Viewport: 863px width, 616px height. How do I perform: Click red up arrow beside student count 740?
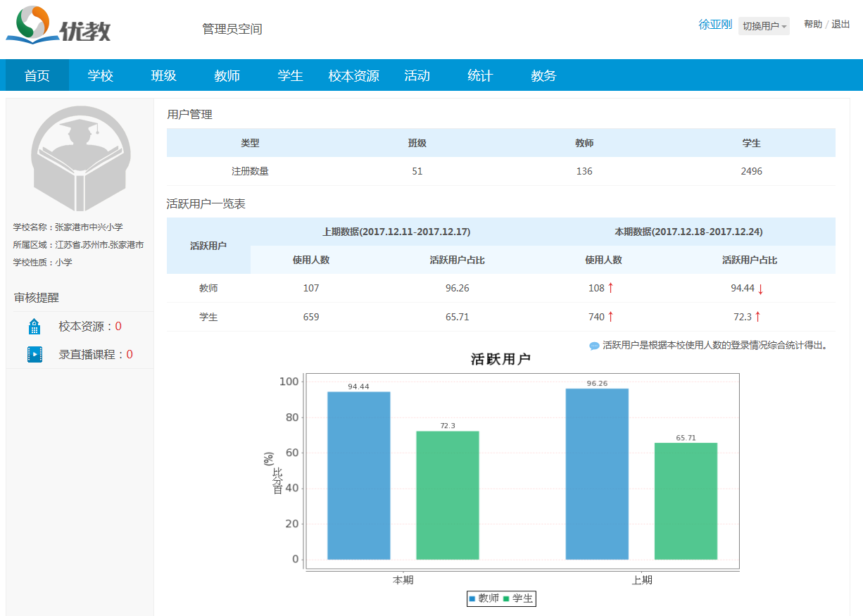pyautogui.click(x=610, y=317)
